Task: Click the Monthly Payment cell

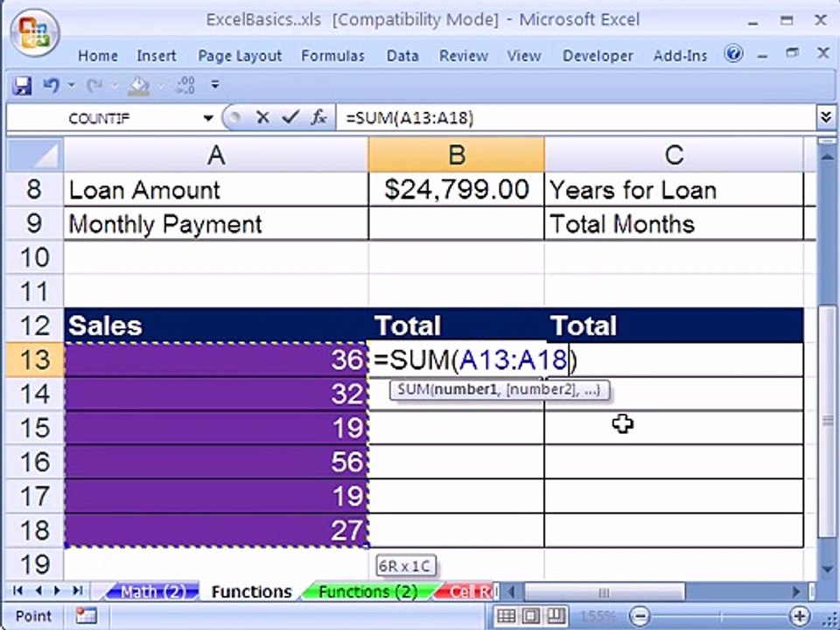Action: 216,223
